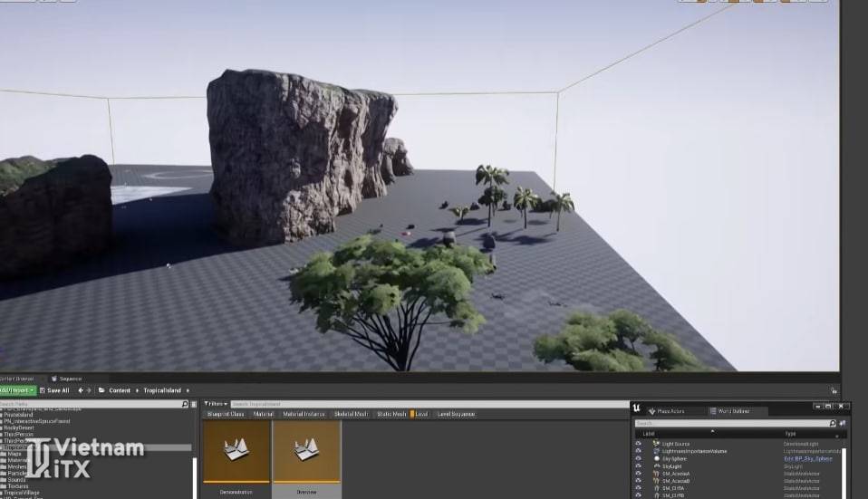The width and height of the screenshot is (868, 499).
Task: Hide the SM_AcaciaB actor
Action: coord(638,481)
